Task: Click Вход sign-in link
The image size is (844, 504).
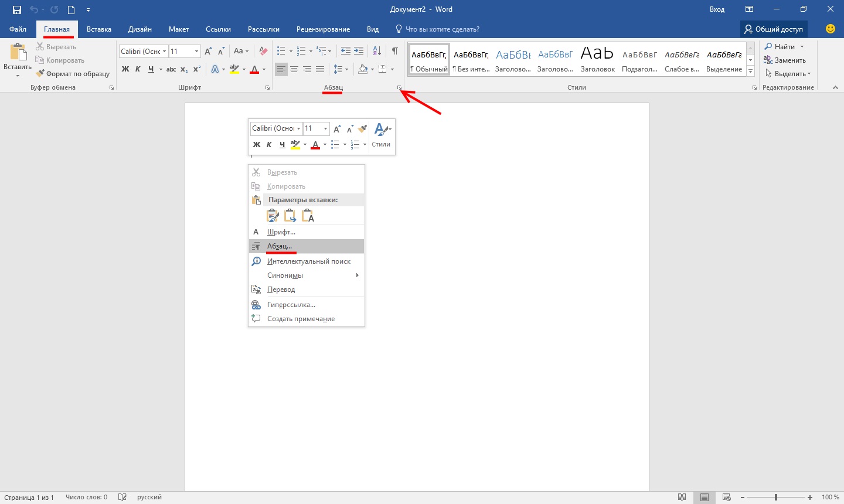Action: pos(717,9)
